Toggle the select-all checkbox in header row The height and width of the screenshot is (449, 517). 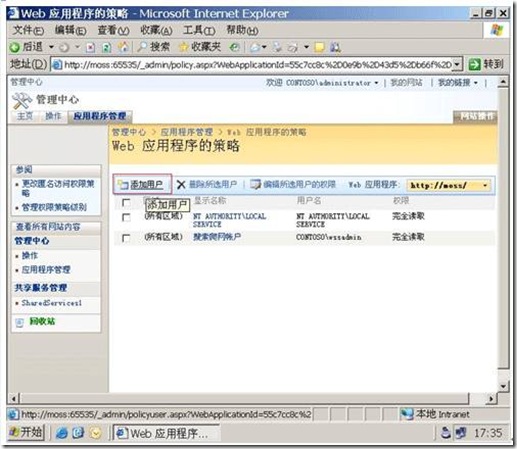click(x=126, y=202)
